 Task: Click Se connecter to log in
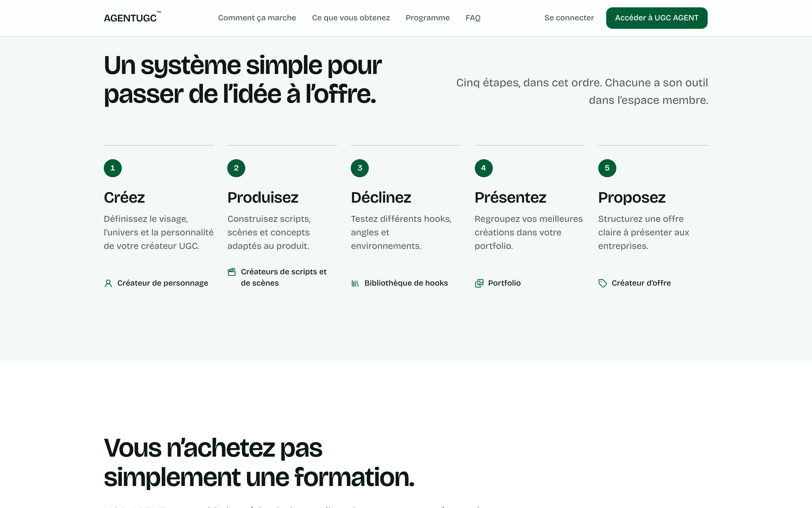(x=569, y=18)
